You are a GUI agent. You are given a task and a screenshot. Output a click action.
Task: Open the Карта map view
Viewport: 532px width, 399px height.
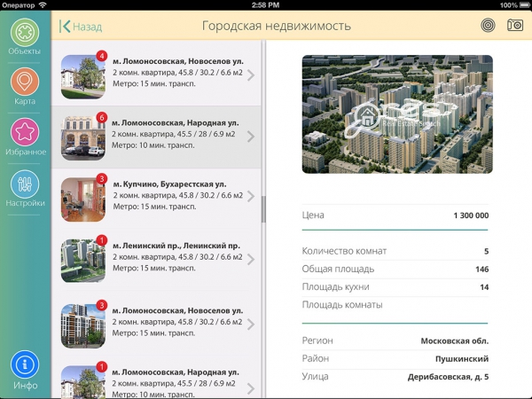[x=25, y=87]
